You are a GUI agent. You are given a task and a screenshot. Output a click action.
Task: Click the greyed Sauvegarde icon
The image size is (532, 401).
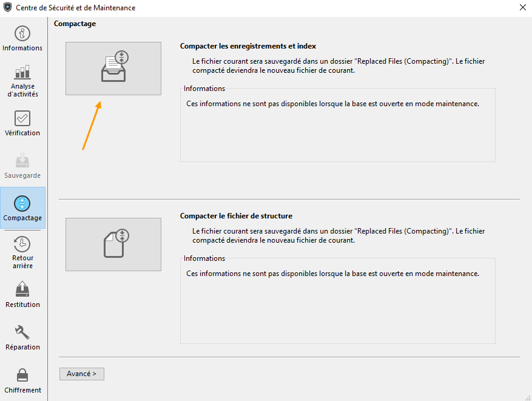[22, 161]
